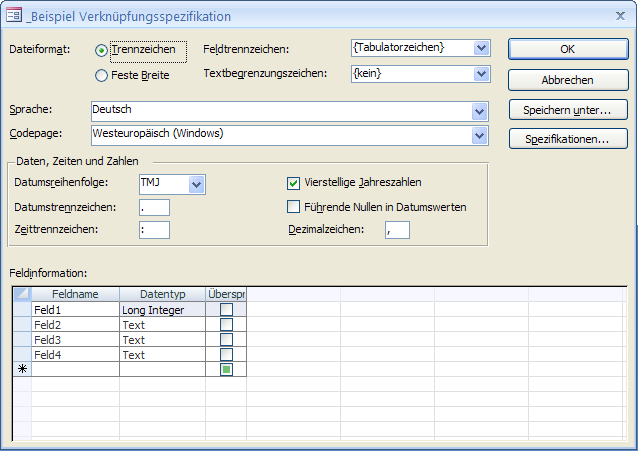Open the Feldtrennzeichen dropdown
Viewport: 638px width, 451px height.
pos(482,48)
